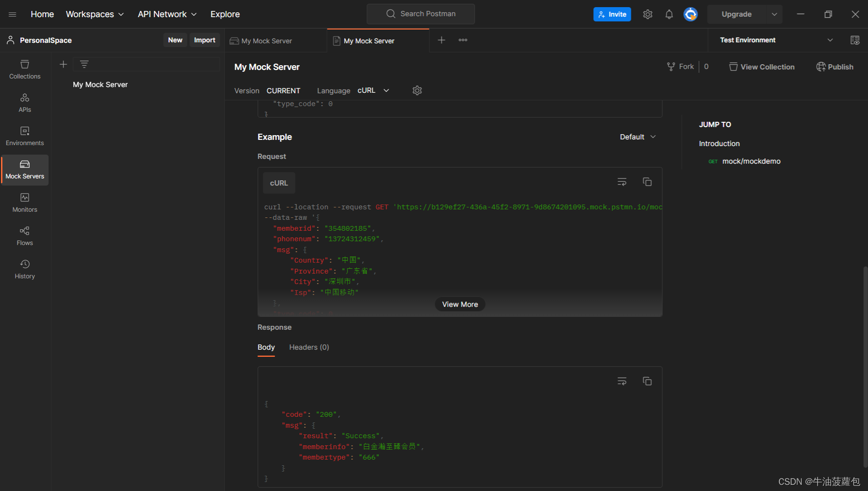Expand the Workspaces dropdown
The height and width of the screenshot is (491, 868).
tap(95, 14)
